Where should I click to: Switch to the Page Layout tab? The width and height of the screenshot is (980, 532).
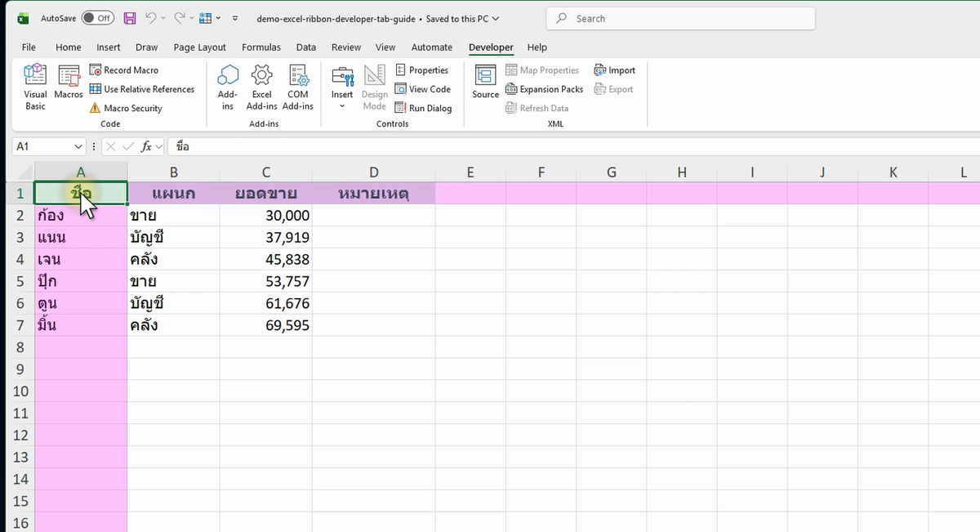tap(200, 47)
